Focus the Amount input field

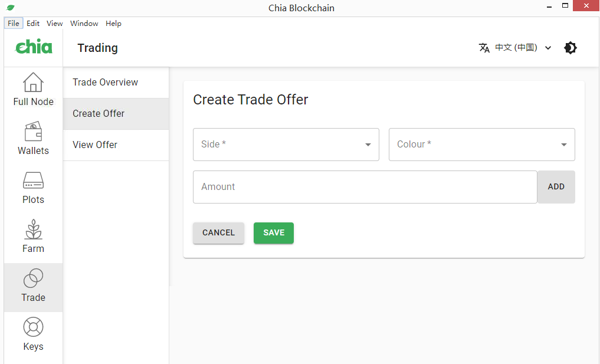[x=365, y=187]
